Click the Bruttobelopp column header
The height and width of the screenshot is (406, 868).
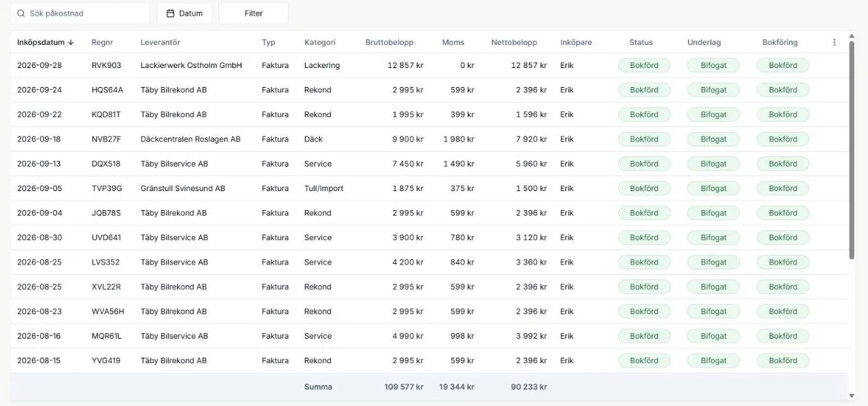[x=389, y=42]
